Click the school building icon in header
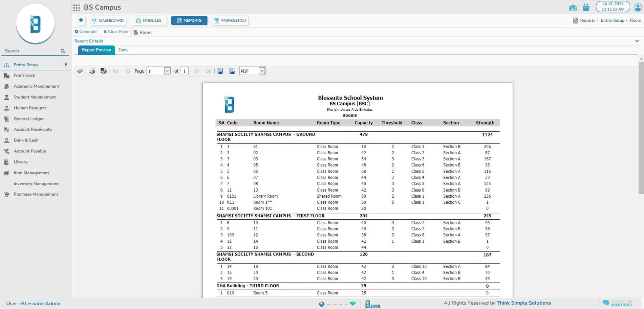The width and height of the screenshot is (644, 309). point(573,7)
